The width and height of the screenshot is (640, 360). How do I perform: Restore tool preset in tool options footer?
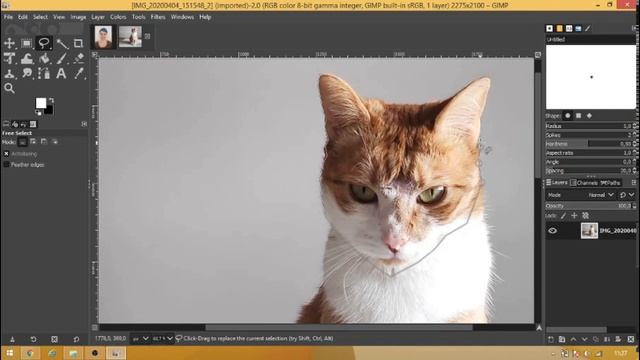point(33,339)
